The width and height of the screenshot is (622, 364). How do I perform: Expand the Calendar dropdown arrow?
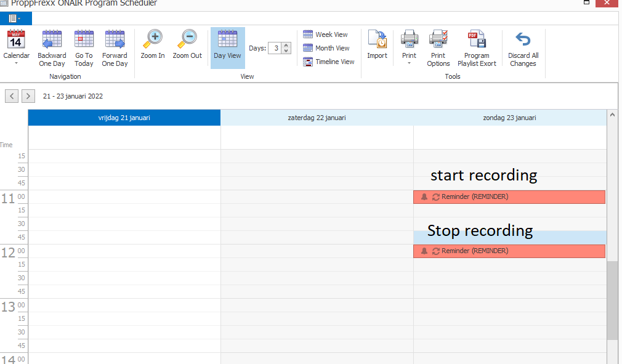tap(16, 63)
